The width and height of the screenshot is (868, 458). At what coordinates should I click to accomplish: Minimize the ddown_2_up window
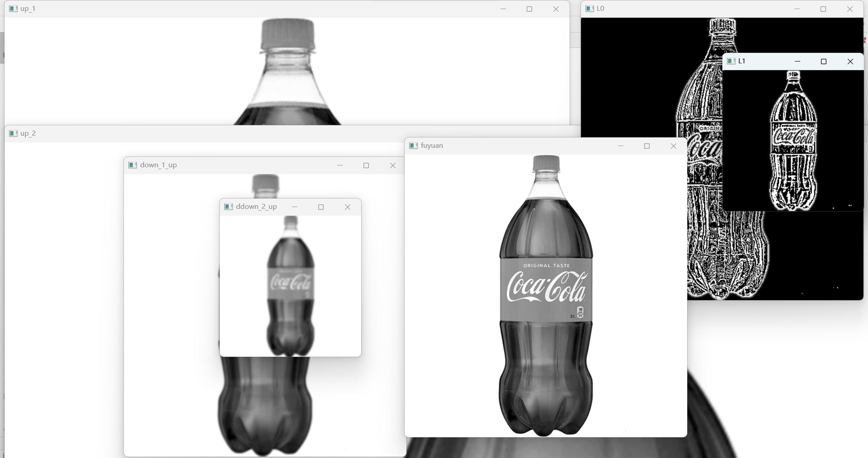point(295,207)
